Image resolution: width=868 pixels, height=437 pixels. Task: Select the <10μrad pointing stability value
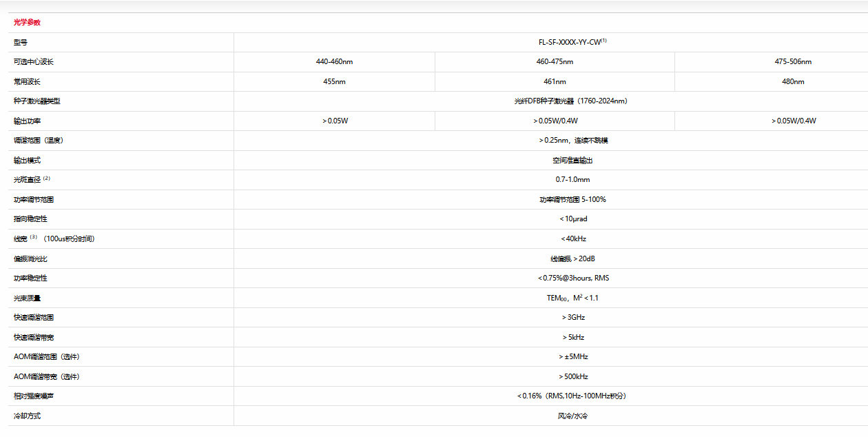pyautogui.click(x=573, y=219)
